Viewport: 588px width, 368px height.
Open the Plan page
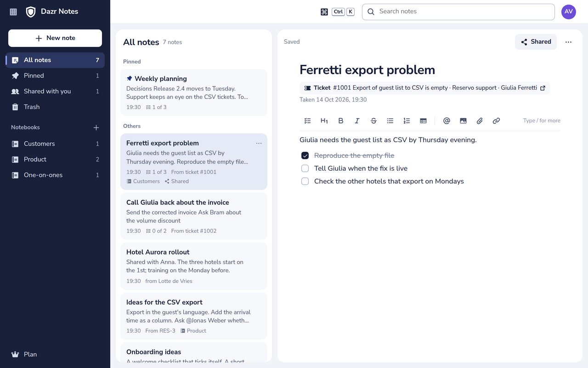[55, 354]
